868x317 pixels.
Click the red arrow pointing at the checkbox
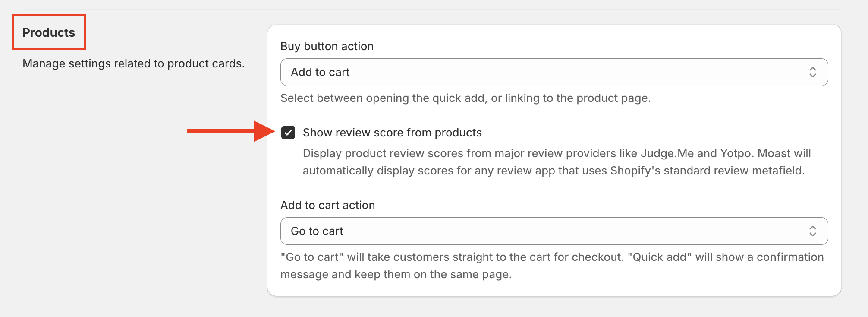click(x=231, y=131)
